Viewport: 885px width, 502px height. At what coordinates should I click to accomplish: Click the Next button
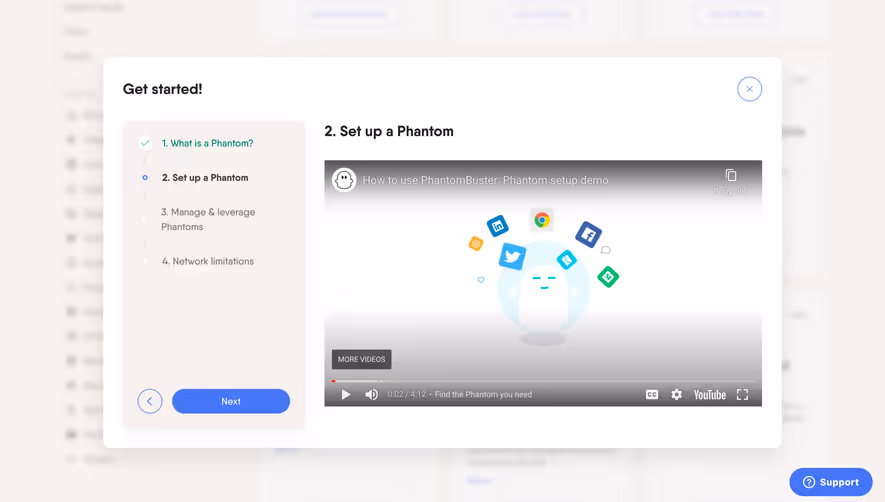tap(231, 401)
